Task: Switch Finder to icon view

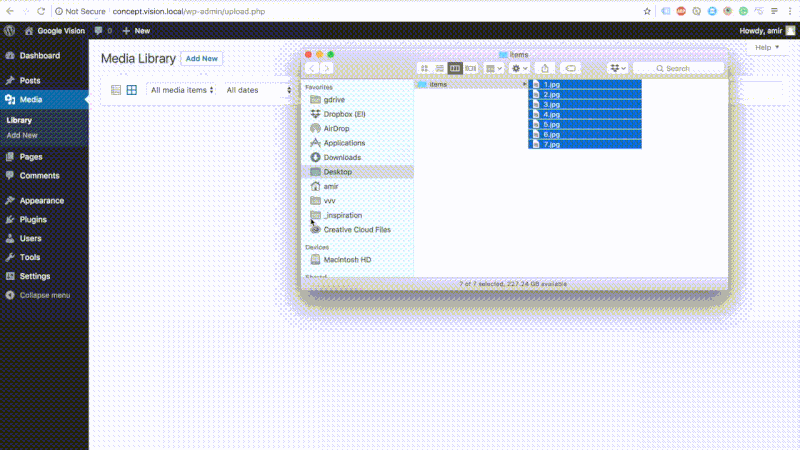Action: coord(424,68)
